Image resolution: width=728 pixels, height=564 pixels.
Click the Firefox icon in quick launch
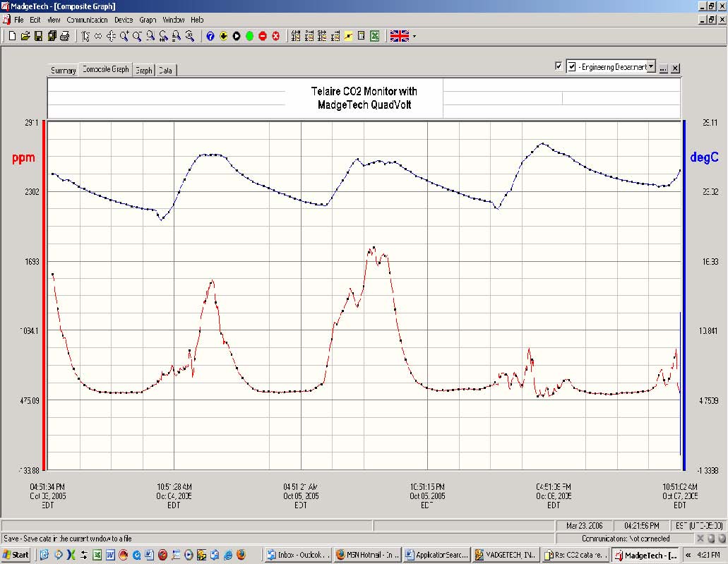pos(241,554)
